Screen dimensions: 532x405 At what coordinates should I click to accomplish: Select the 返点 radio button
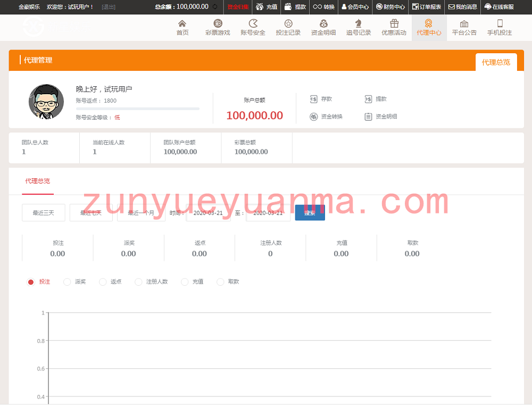tap(103, 282)
